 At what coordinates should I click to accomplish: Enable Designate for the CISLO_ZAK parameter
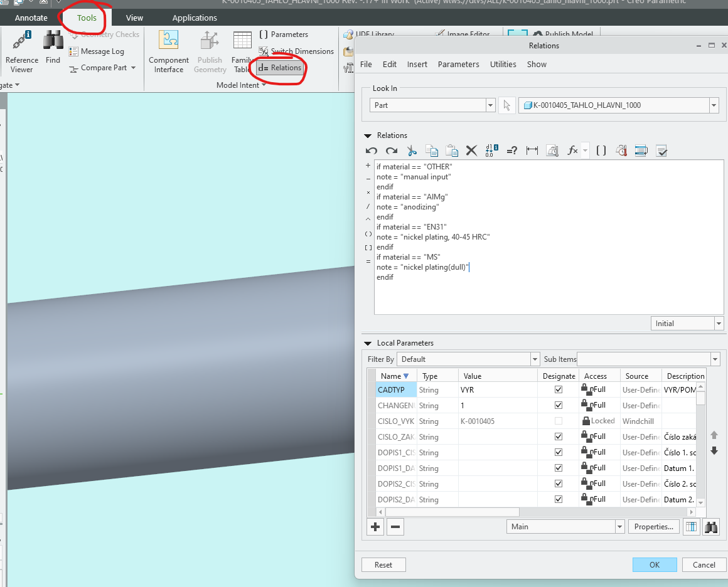[558, 436]
